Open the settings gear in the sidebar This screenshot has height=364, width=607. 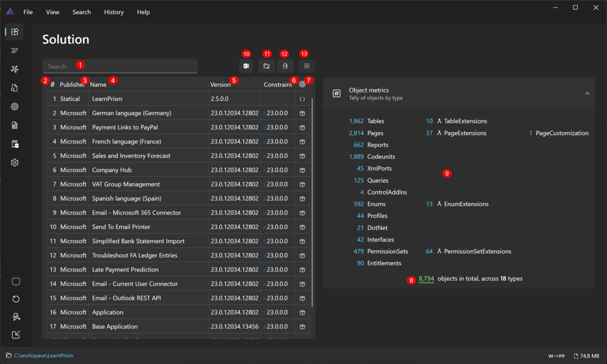click(14, 162)
